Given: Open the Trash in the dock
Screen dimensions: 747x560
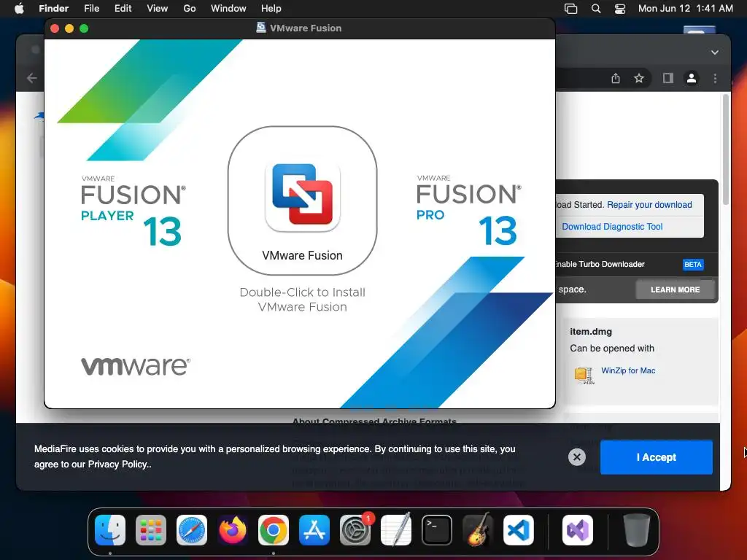Looking at the screenshot, I should point(636,530).
